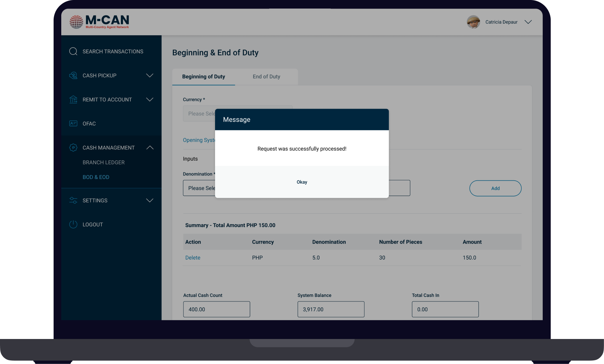Click the Search Transactions magnifier icon
This screenshot has height=364, width=604.
pos(73,51)
